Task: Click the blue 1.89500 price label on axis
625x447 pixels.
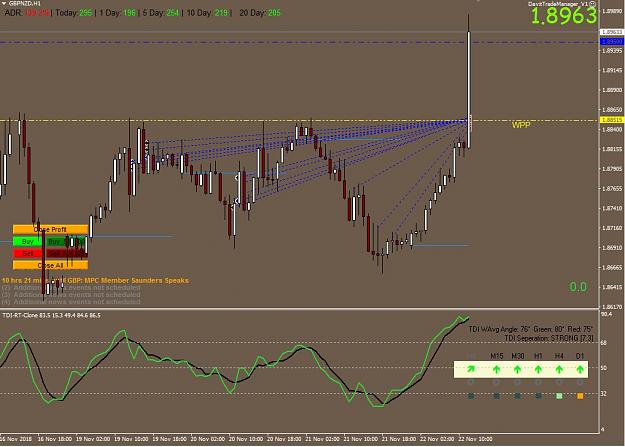Action: 612,41
